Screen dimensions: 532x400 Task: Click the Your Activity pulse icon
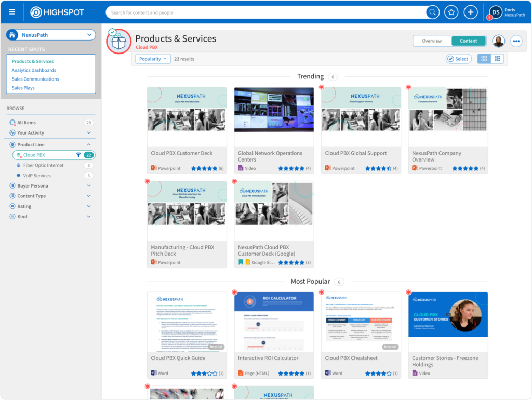tap(12, 132)
